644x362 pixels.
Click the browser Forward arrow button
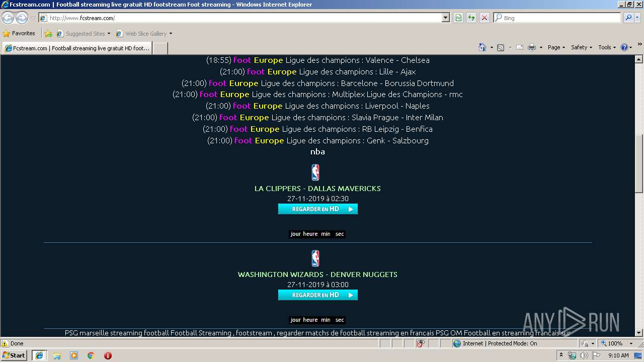coord(22,18)
